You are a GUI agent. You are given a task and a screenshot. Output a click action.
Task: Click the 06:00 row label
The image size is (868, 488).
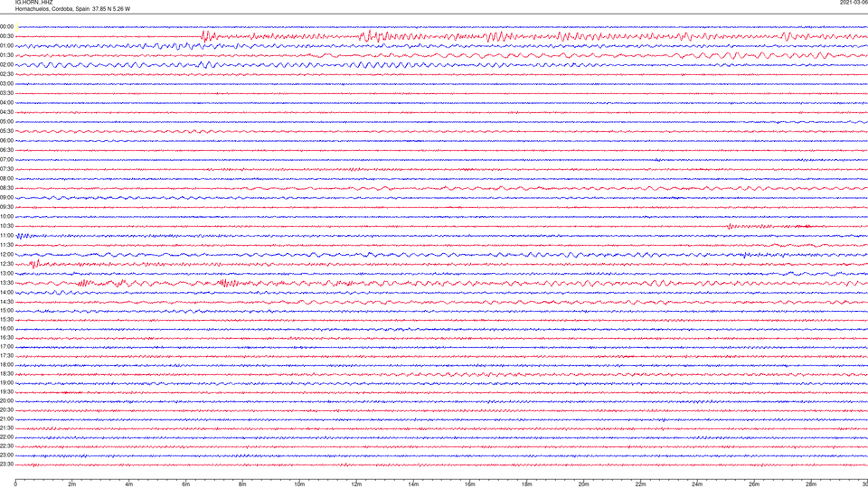[x=6, y=141]
